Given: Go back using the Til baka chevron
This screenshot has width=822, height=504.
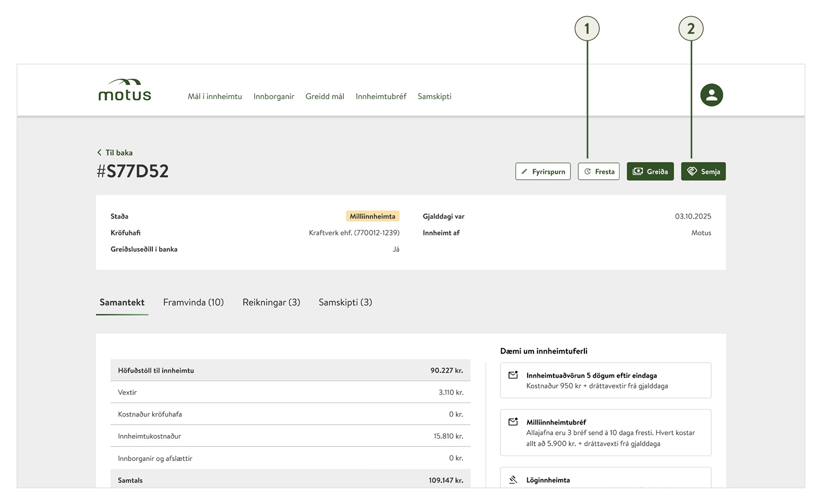Looking at the screenshot, I should [100, 153].
